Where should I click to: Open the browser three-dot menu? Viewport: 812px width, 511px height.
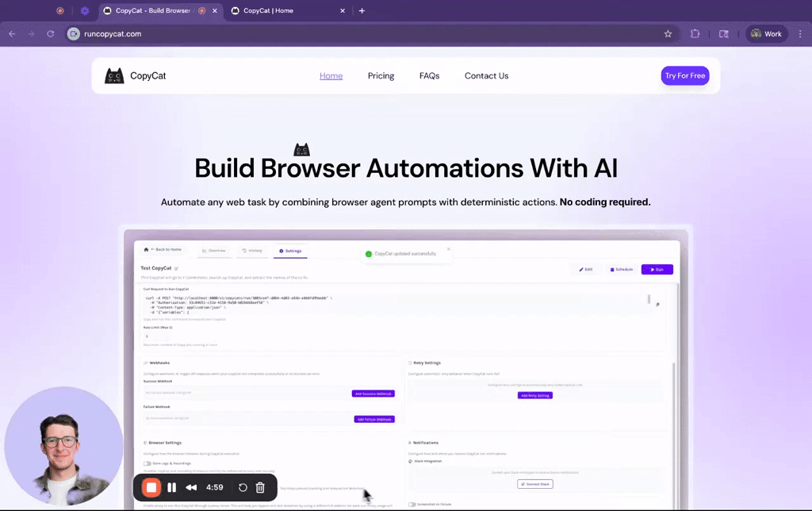[x=800, y=33]
